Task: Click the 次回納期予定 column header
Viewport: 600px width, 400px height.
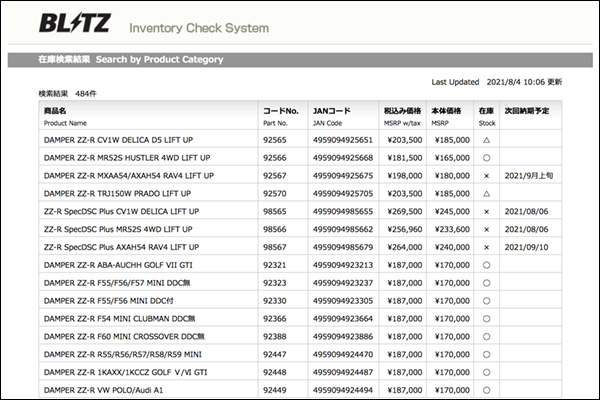Action: (530, 116)
